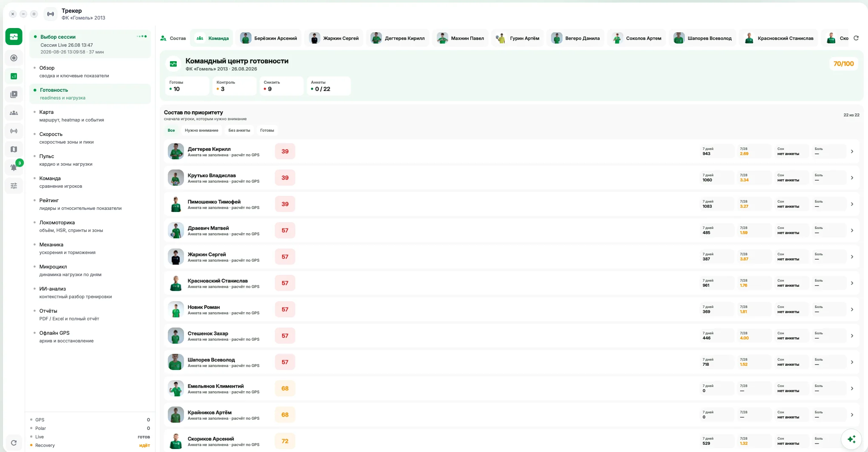The height and width of the screenshot is (452, 868).
Task: Select the "Нужно внимание" filter
Action: tap(201, 130)
